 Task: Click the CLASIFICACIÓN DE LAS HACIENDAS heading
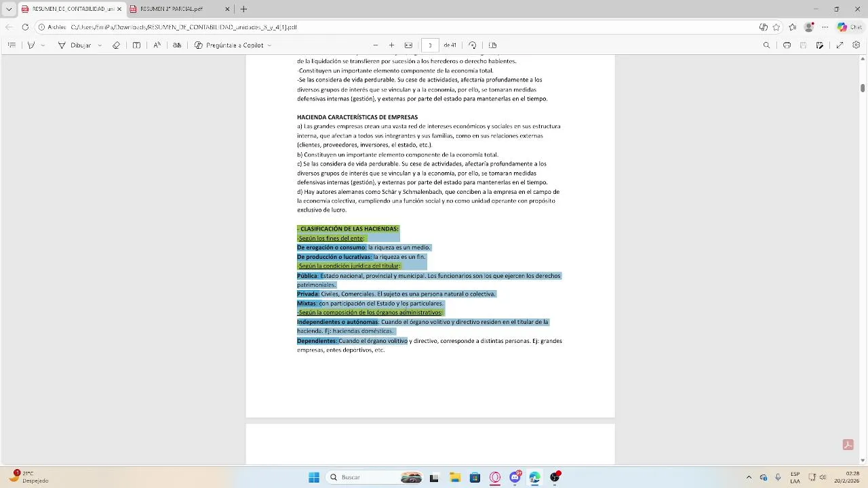[349, 229]
